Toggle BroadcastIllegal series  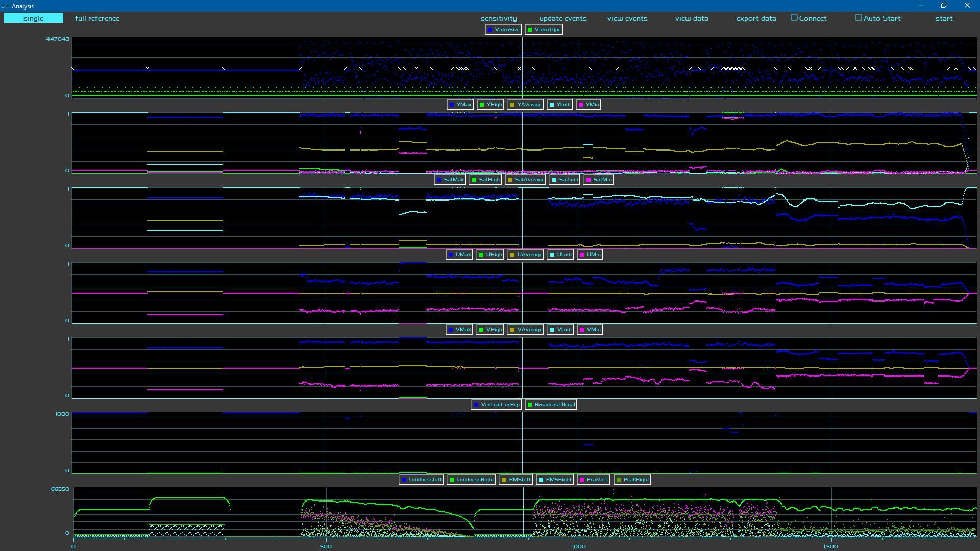[x=551, y=405]
